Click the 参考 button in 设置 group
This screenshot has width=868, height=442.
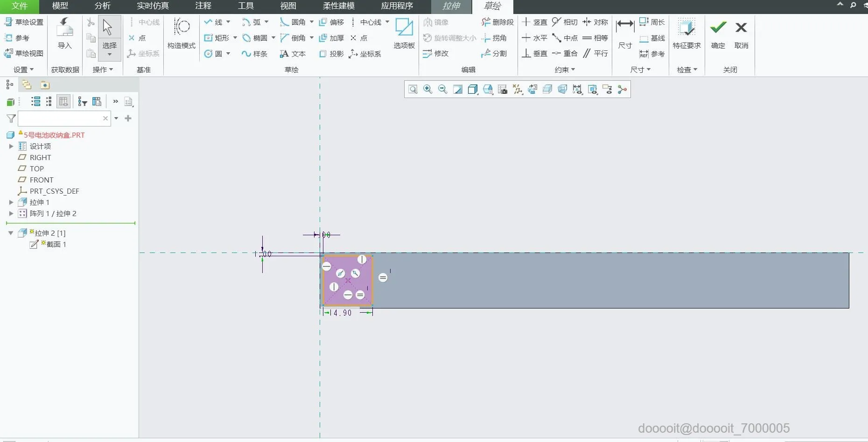click(x=17, y=38)
